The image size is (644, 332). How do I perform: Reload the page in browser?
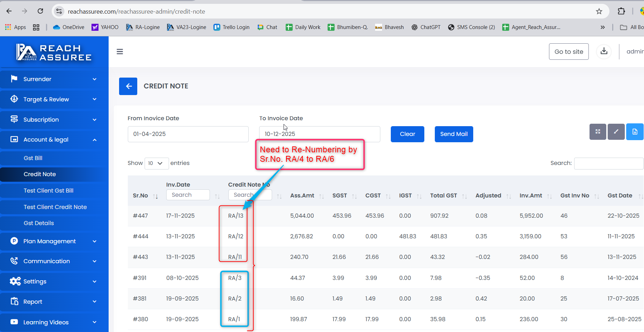41,11
